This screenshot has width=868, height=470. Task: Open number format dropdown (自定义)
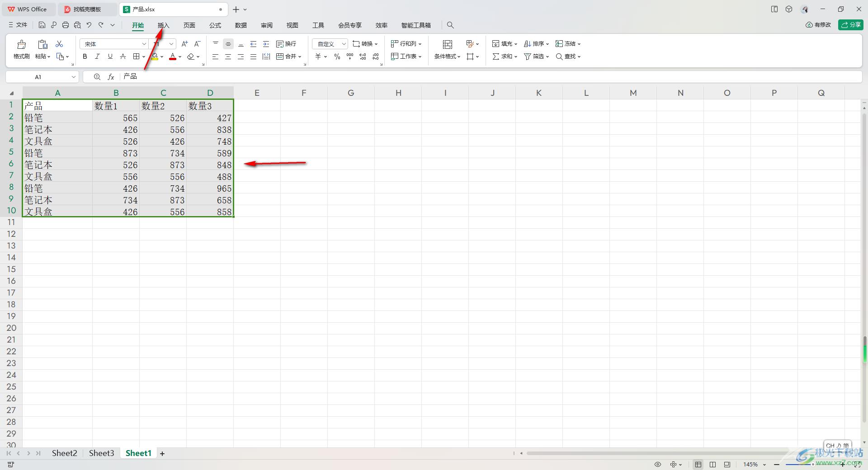tap(344, 44)
